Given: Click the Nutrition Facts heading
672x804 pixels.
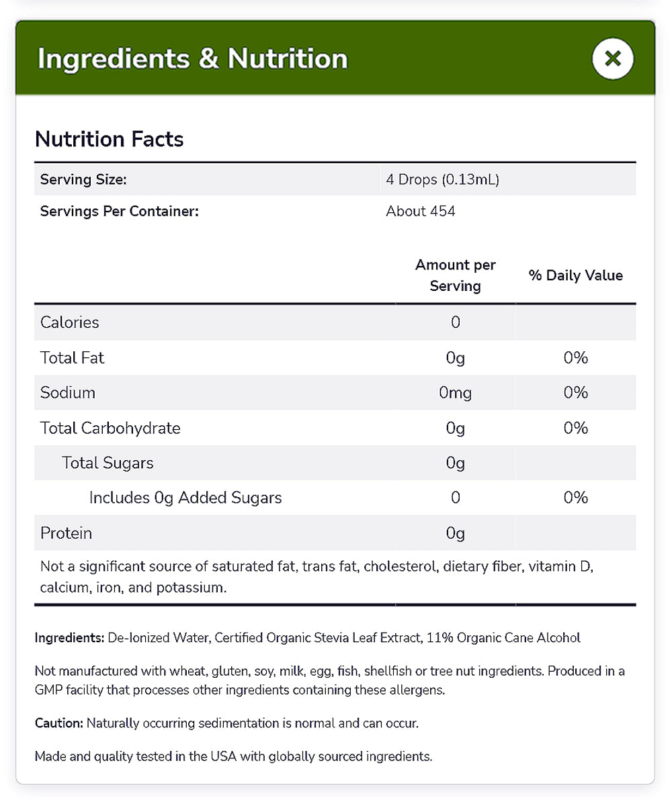Looking at the screenshot, I should pos(109,139).
